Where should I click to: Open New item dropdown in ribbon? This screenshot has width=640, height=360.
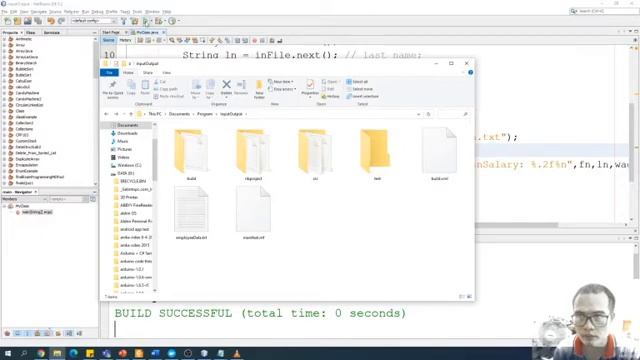pos(281,82)
